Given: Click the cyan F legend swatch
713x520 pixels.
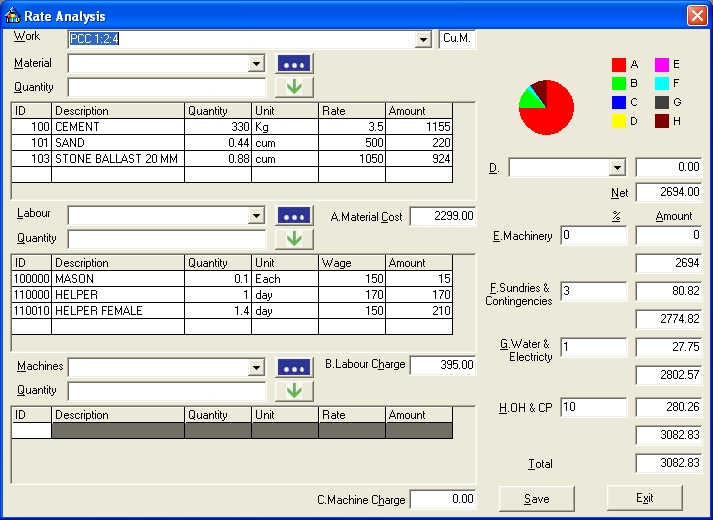Looking at the screenshot, I should tap(662, 84).
